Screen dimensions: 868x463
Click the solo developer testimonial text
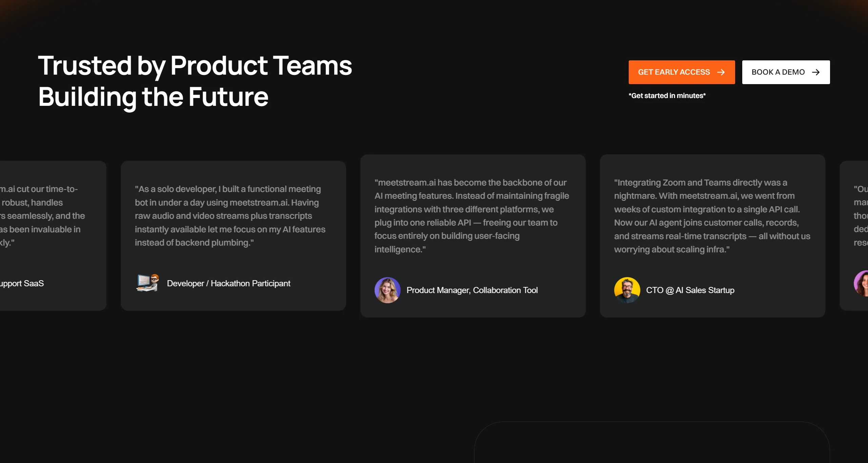[x=230, y=216]
